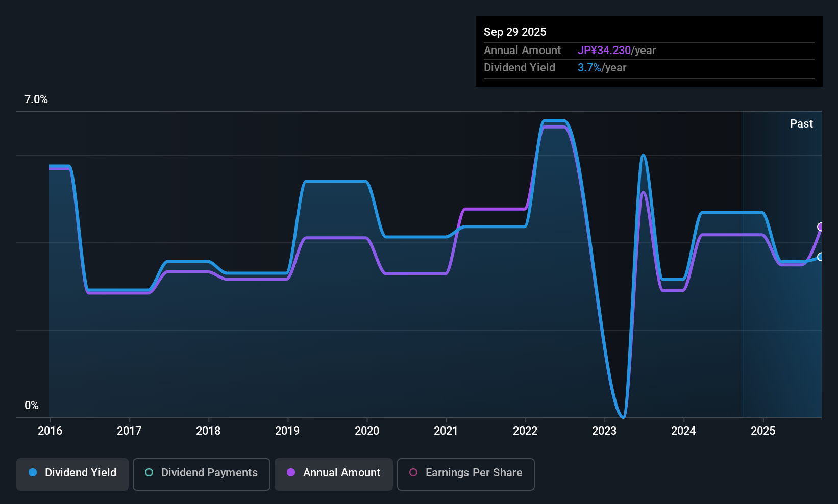838x504 pixels.
Task: Enable the Dividend Payments series
Action: pyautogui.click(x=202, y=474)
